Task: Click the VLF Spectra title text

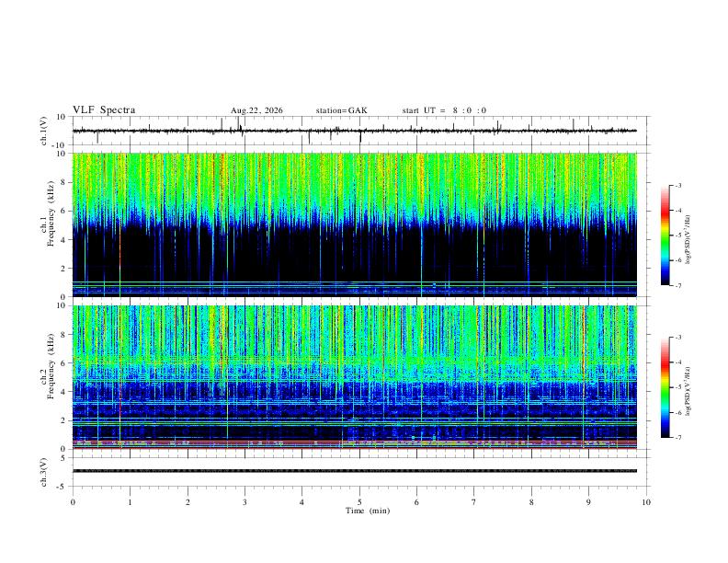Action: (x=104, y=110)
